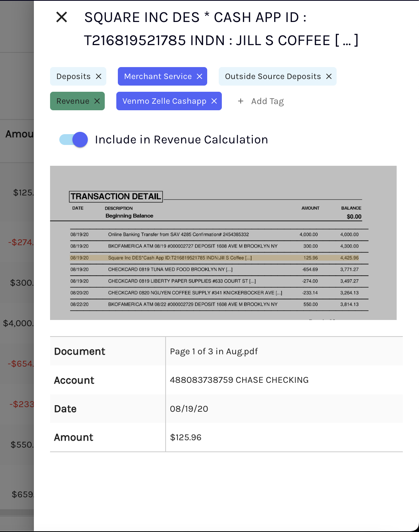Remove the Venmo Zelle Cashapp tag
The width and height of the screenshot is (419, 532).
[x=214, y=101]
